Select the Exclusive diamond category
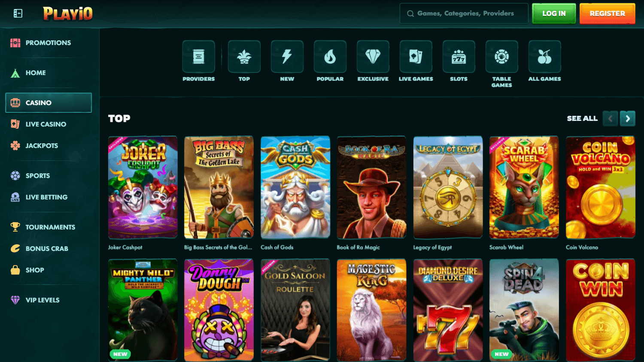Screen dimensions: 644x362 point(373,57)
